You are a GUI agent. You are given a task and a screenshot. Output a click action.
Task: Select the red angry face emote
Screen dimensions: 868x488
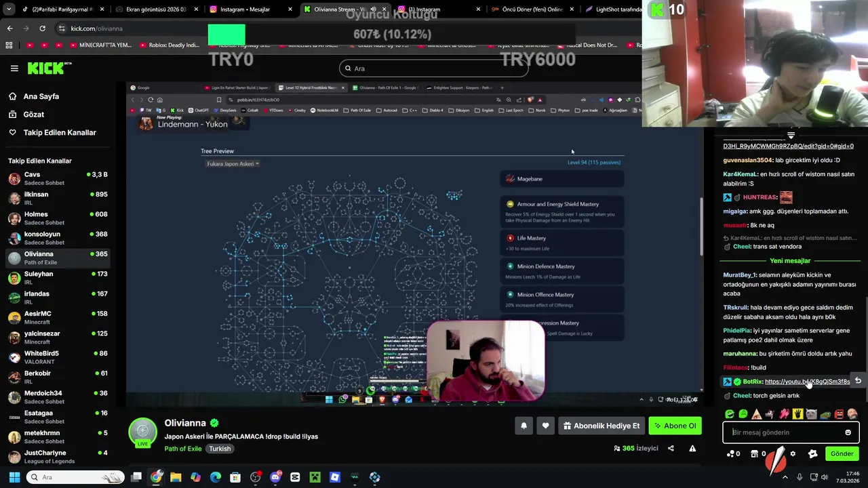click(x=839, y=414)
